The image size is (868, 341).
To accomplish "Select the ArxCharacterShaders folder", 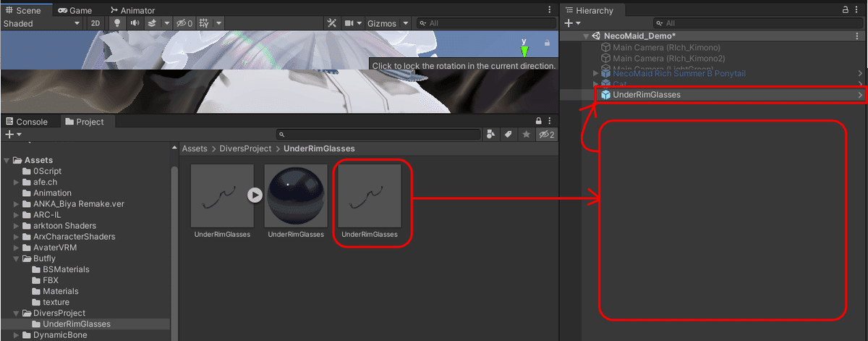I will pyautogui.click(x=74, y=236).
